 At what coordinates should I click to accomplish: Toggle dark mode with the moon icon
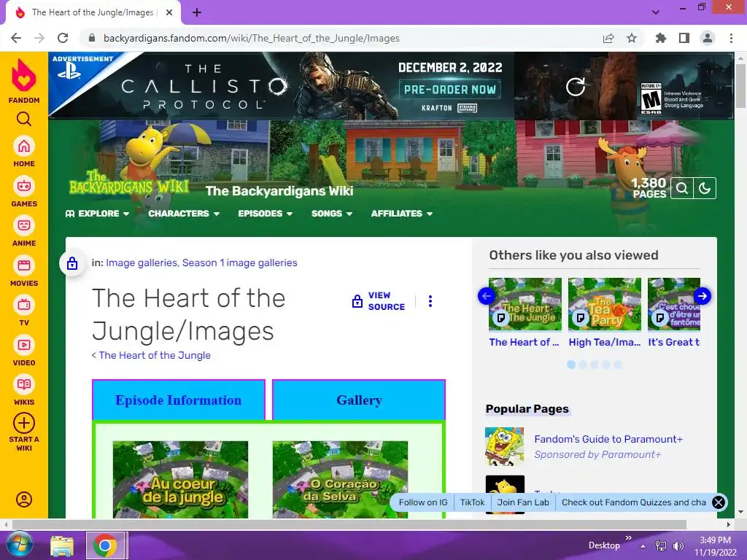705,189
